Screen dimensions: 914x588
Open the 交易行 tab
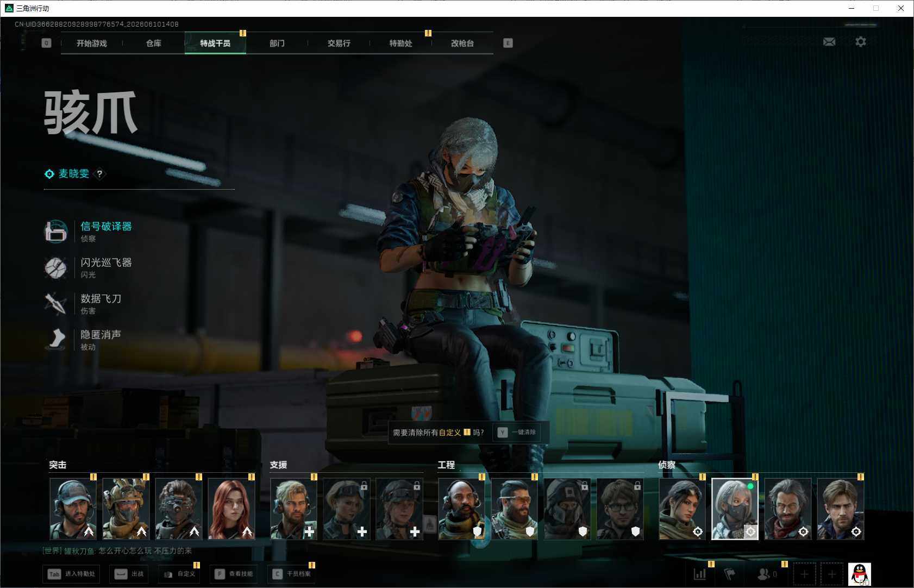[x=339, y=43]
